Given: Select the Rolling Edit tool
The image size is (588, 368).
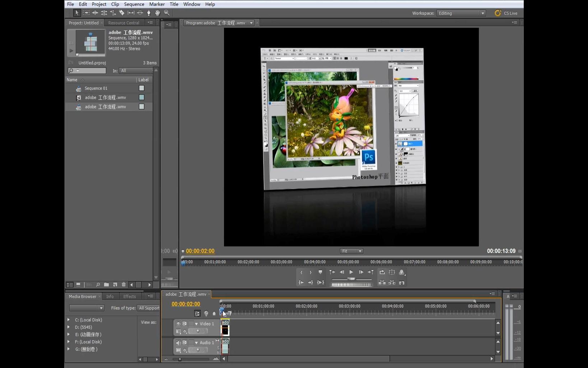Looking at the screenshot, I should pos(104,13).
